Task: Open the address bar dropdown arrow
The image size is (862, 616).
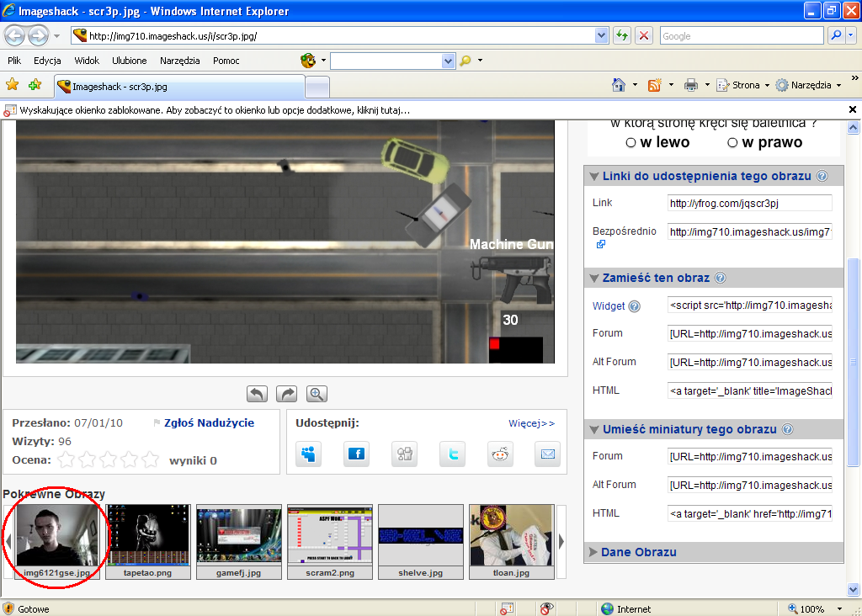Action: click(601, 35)
